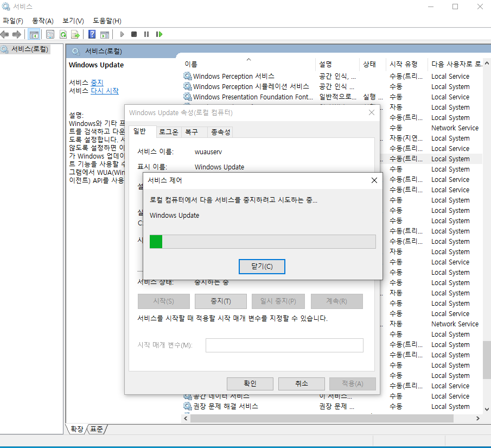Click the 서비스 다시 시작 link
This screenshot has width=491, height=448.
coord(105,91)
